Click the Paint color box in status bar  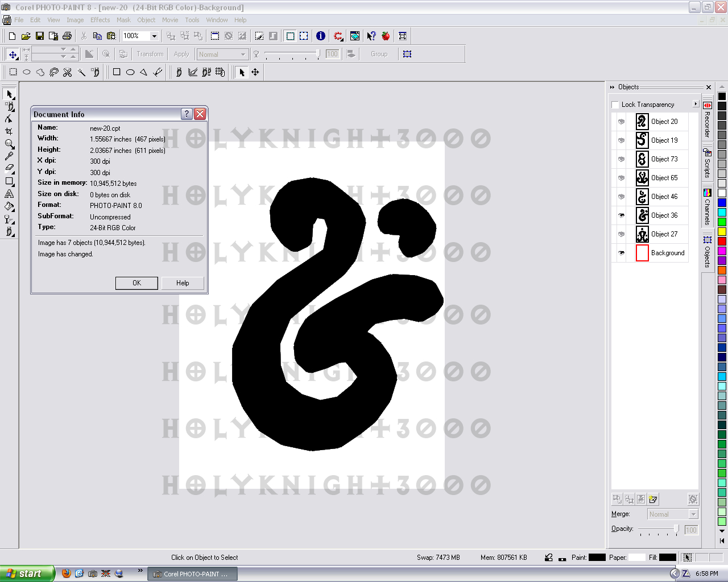click(x=597, y=558)
